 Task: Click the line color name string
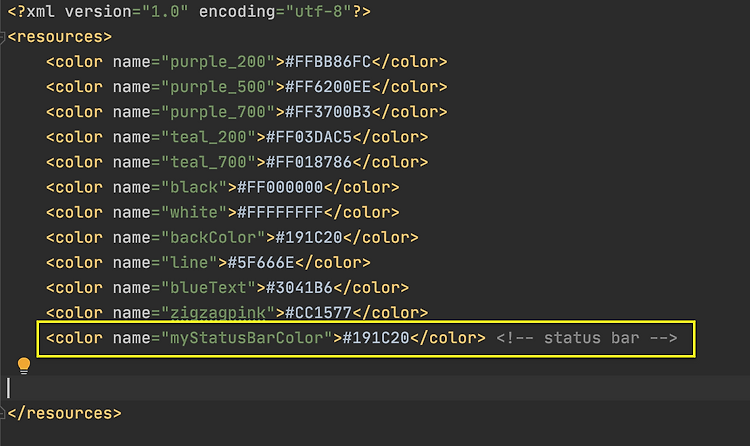click(x=189, y=263)
